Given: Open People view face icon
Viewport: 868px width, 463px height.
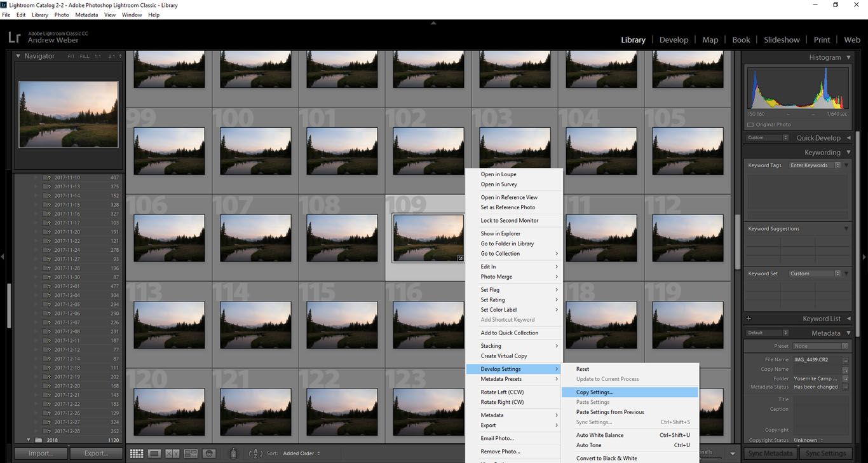Looking at the screenshot, I should click(x=209, y=453).
